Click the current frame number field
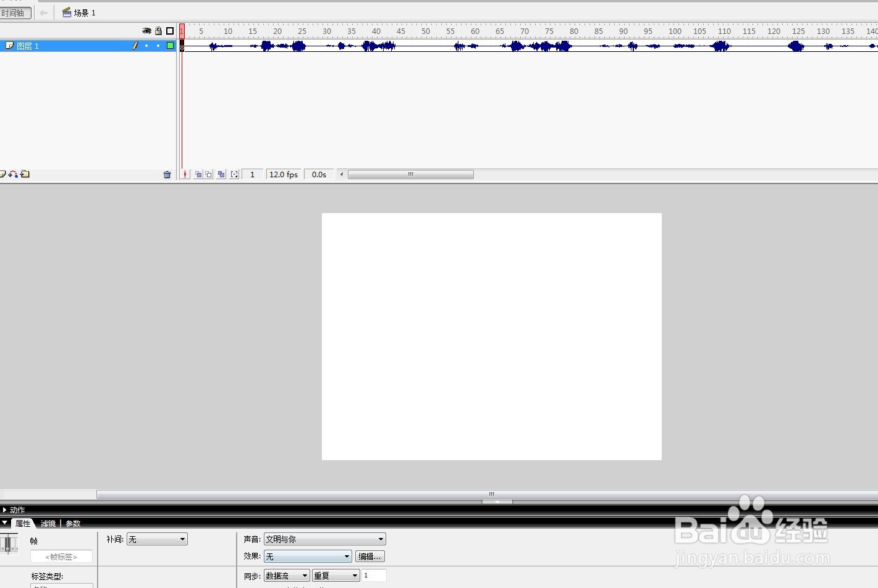Screen dimensions: 878x588 pyautogui.click(x=252, y=175)
